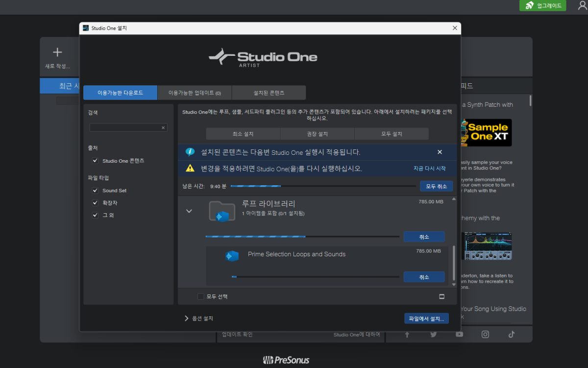The width and height of the screenshot is (588, 368).
Task: Click the 루프 라이브러리 folder icon
Action: [x=222, y=211]
